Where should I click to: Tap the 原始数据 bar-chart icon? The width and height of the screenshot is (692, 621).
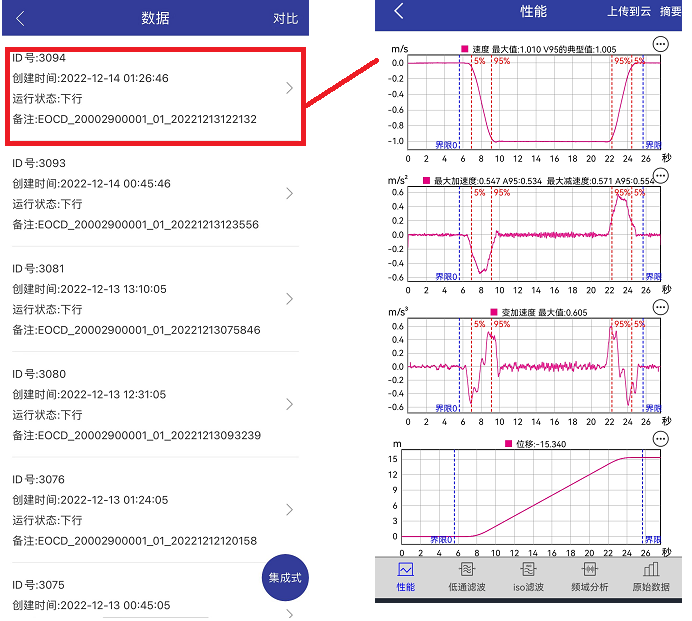[651, 569]
